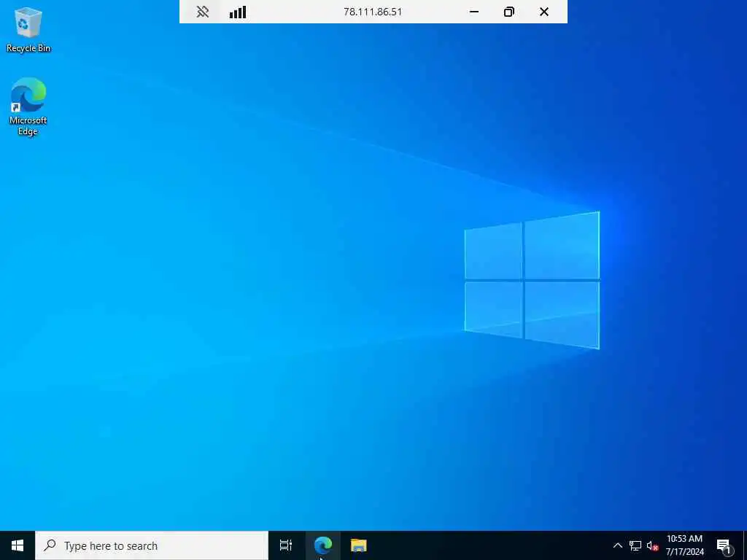Open the Recycle Bin desktop icon
The height and width of the screenshot is (560, 747).
(28, 29)
